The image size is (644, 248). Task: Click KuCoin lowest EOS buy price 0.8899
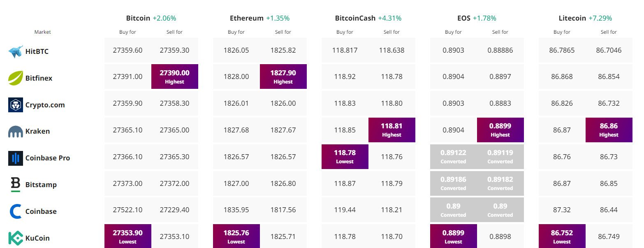click(454, 236)
